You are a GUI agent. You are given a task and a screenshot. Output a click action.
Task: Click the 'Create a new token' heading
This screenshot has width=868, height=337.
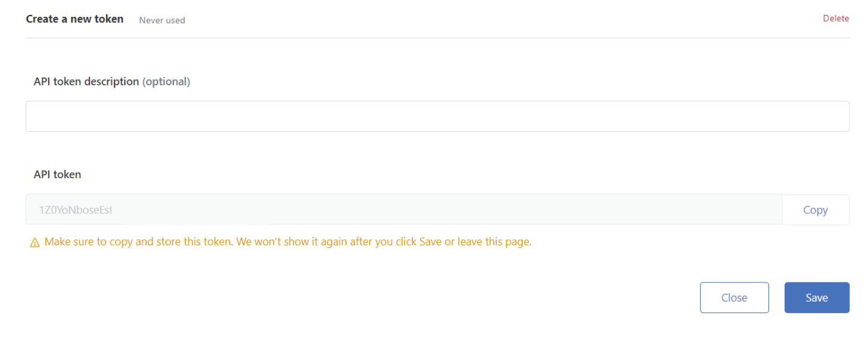(x=75, y=19)
